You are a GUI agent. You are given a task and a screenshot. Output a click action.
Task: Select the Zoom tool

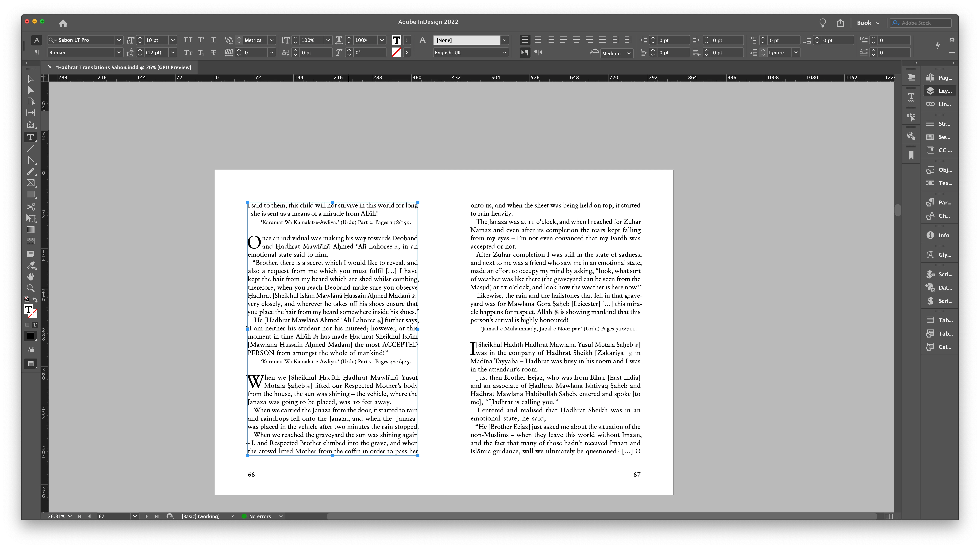coord(30,288)
